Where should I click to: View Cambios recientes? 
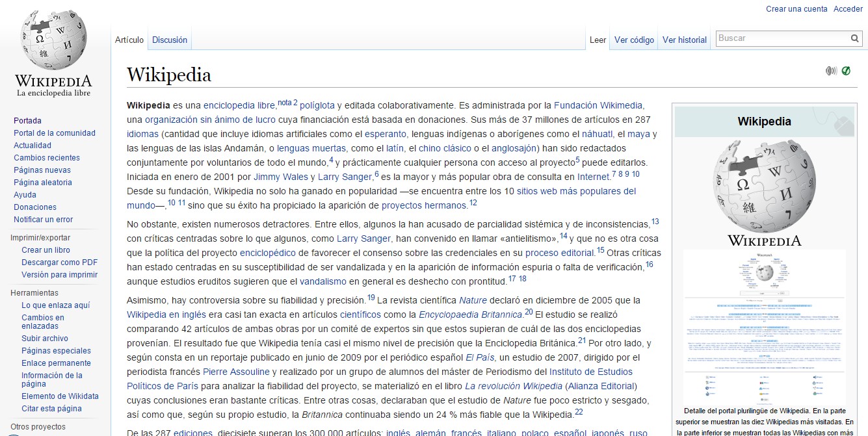tap(47, 158)
